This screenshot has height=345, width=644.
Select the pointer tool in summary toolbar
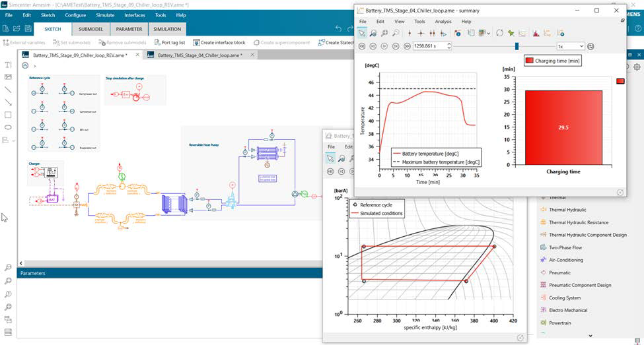click(x=363, y=33)
